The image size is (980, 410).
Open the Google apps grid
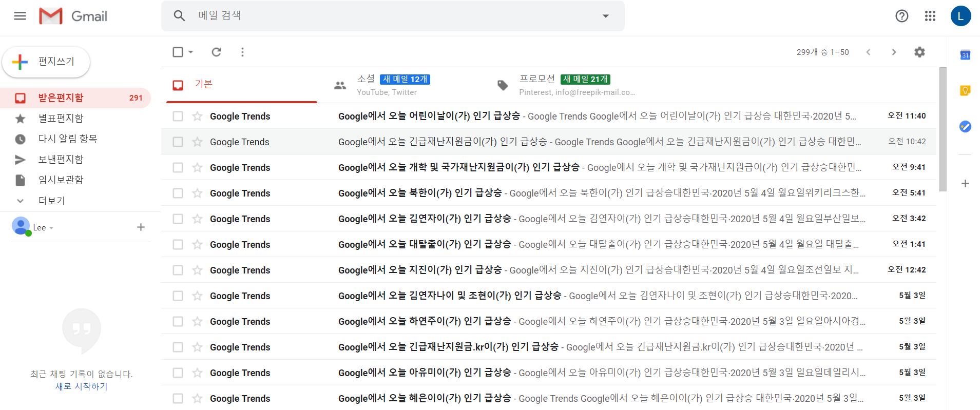pos(930,16)
